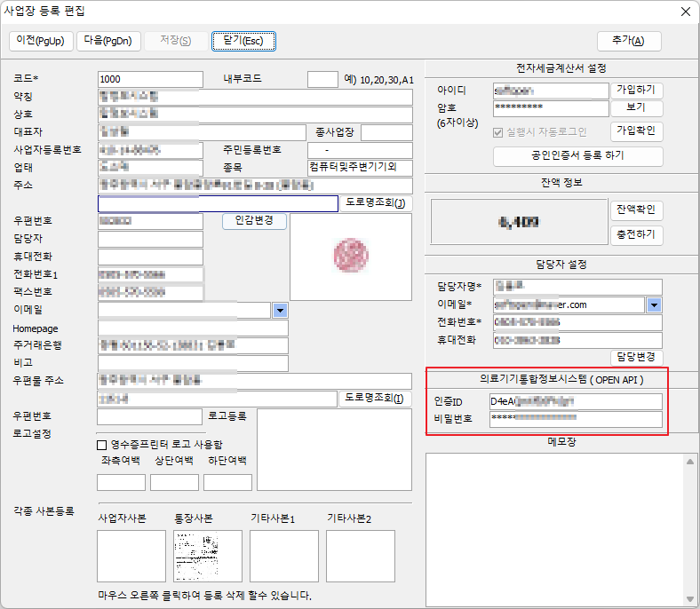Image resolution: width=700 pixels, height=609 pixels.
Task: Click the 대표자 input field
Action: pos(202,133)
